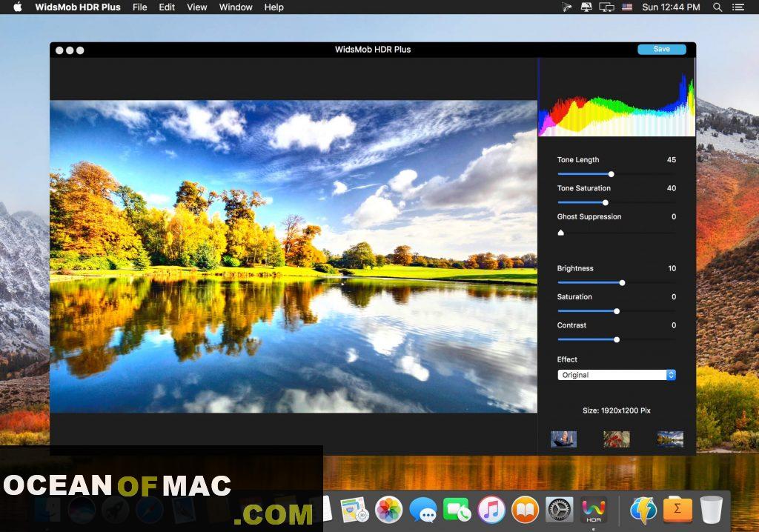This screenshot has height=532, width=759.
Task: Click the Saturation slider handle
Action: pos(617,311)
